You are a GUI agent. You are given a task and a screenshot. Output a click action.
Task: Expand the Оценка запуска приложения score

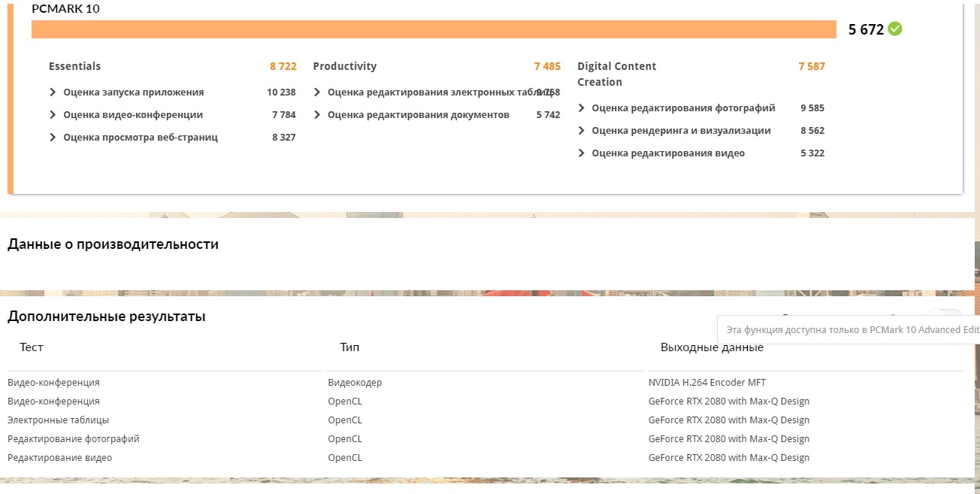[53, 92]
